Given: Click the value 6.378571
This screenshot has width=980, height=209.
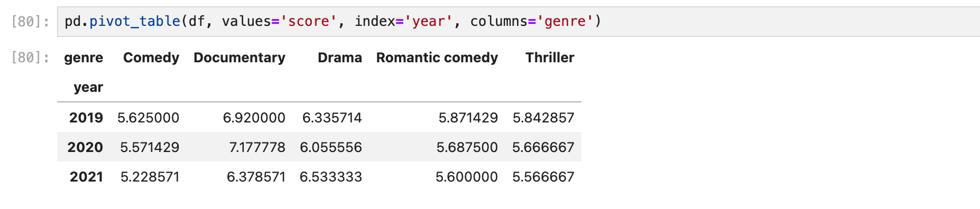Looking at the screenshot, I should [x=256, y=176].
